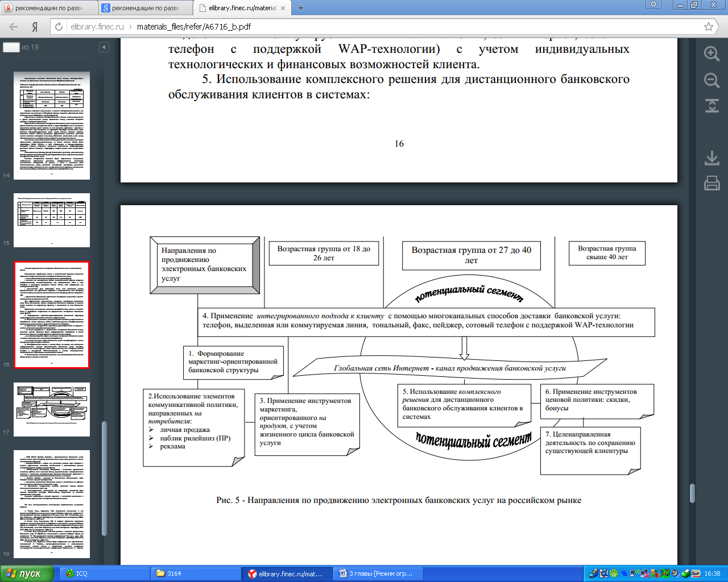Click 'Глобальная сеть Интернет' banner text
Viewport: 728px width, 582px height.
click(x=450, y=368)
